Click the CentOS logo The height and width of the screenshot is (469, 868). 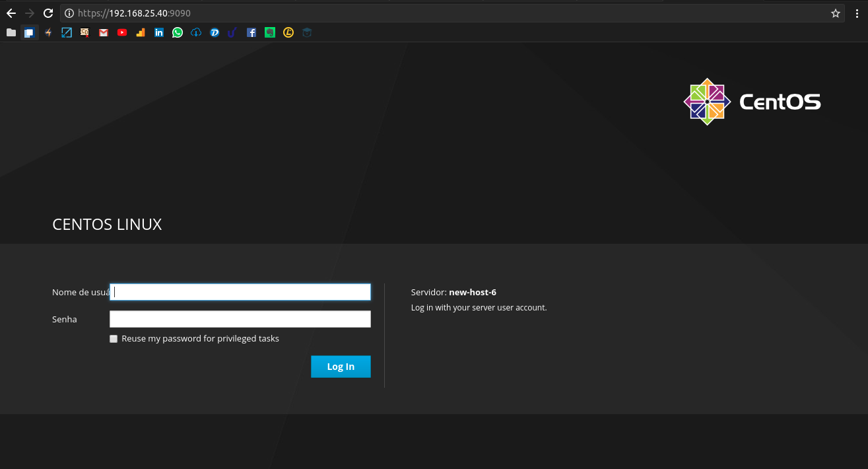point(752,102)
